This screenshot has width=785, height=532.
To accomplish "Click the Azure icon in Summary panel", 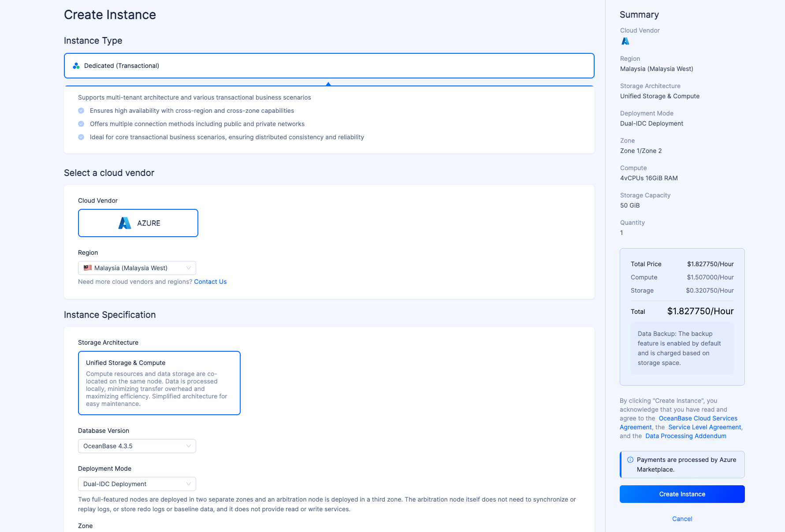I will (x=625, y=41).
